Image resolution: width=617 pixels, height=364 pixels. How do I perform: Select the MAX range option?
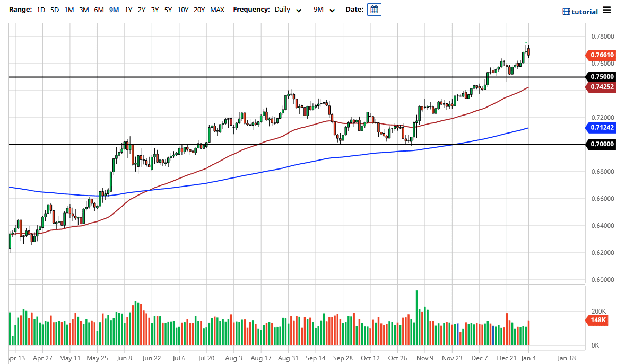217,10
